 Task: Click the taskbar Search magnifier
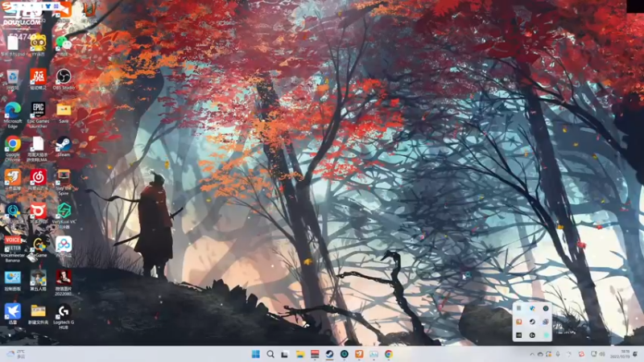coord(270,354)
